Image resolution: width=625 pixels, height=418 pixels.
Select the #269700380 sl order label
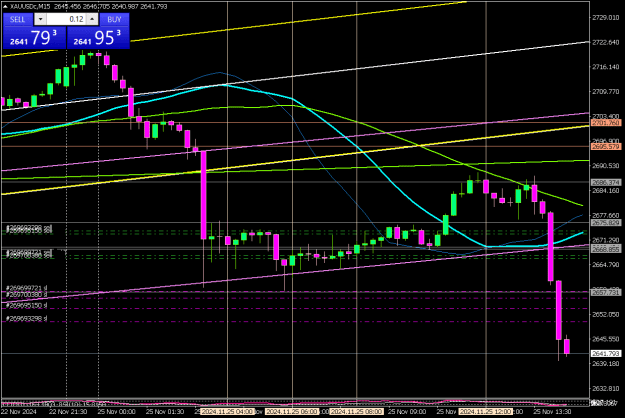click(x=27, y=294)
